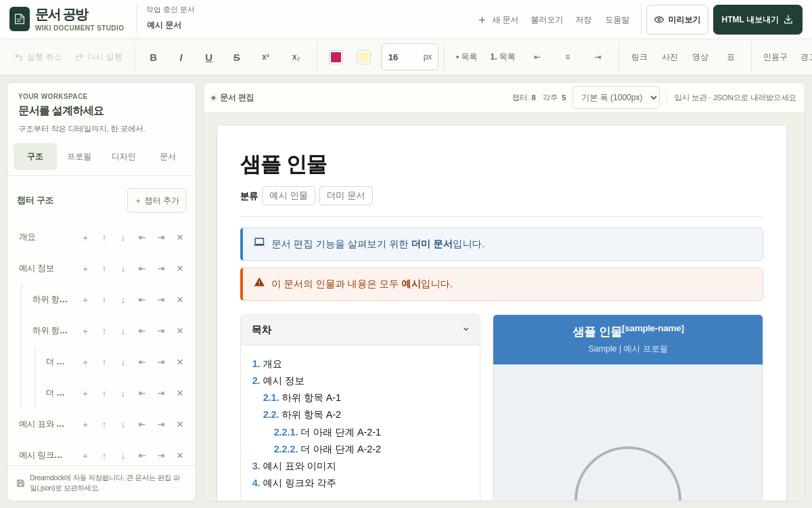Outdent the 예시 정보 chapter
This screenshot has height=508, width=812.
[x=142, y=268]
